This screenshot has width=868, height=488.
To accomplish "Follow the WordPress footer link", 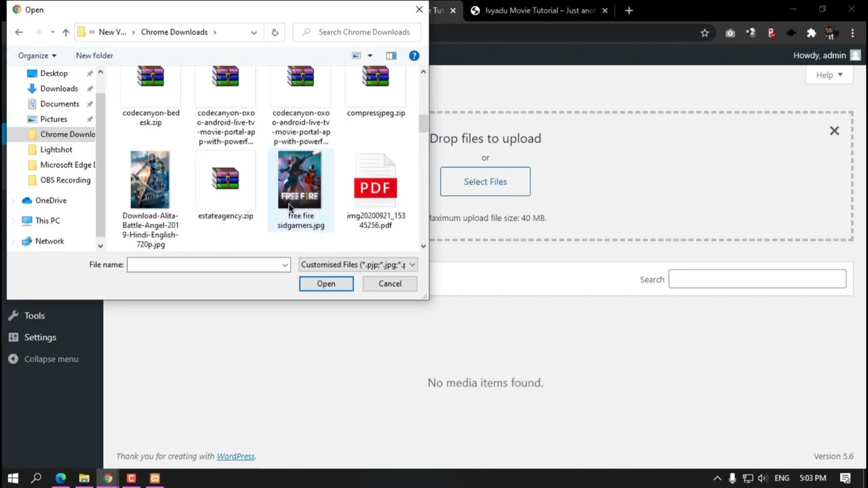I will click(235, 456).
